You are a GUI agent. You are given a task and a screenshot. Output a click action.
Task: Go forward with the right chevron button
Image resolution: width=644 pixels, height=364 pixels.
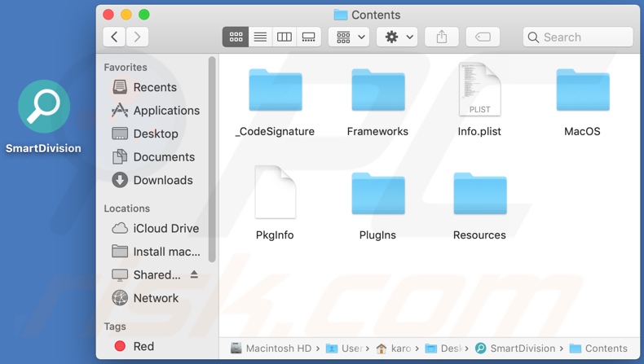point(137,37)
